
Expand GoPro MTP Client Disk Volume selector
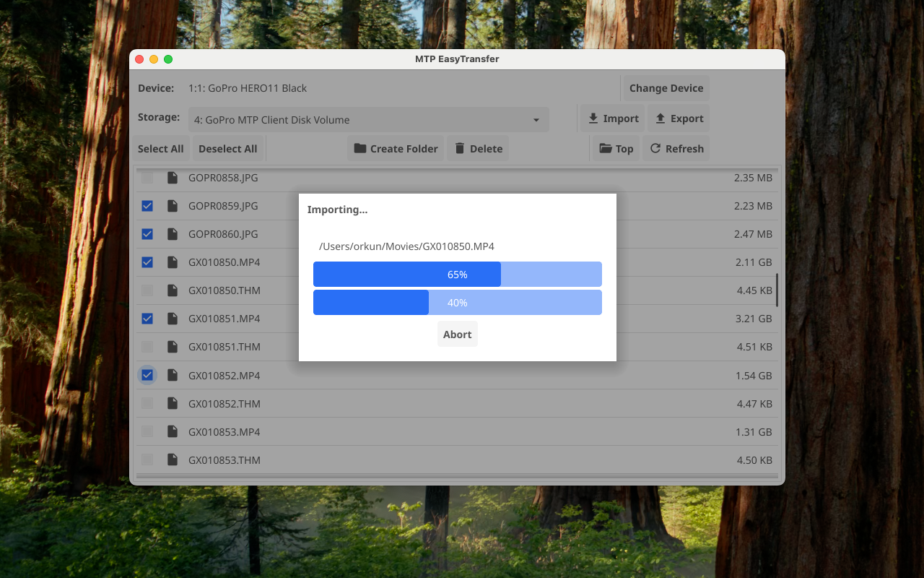pos(361,120)
